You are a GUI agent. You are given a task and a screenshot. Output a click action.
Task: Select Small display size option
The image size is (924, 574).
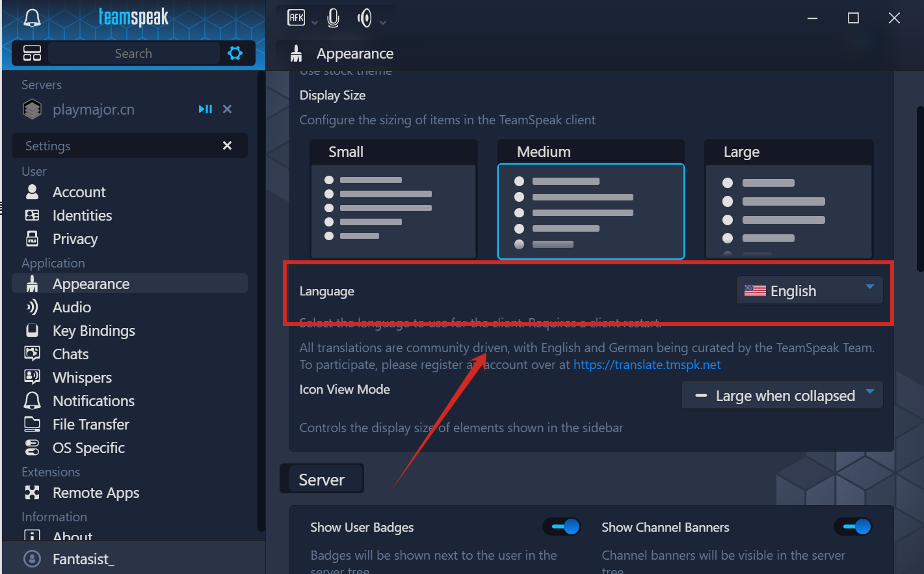tap(393, 199)
